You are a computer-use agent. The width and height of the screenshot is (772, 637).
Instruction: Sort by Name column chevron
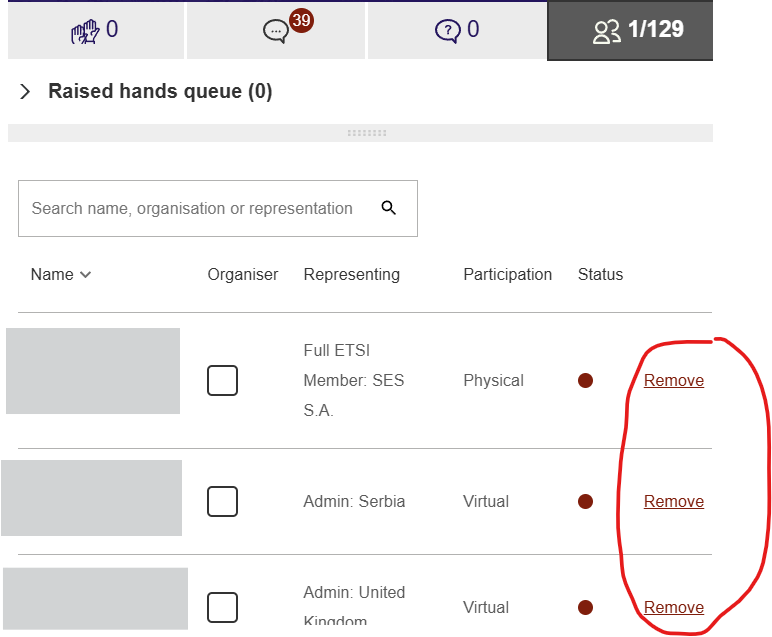click(86, 275)
